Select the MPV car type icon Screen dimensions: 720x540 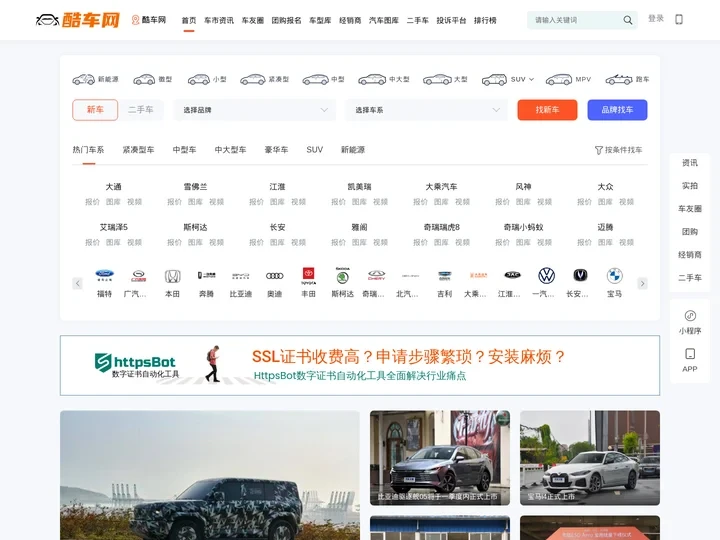click(x=559, y=79)
